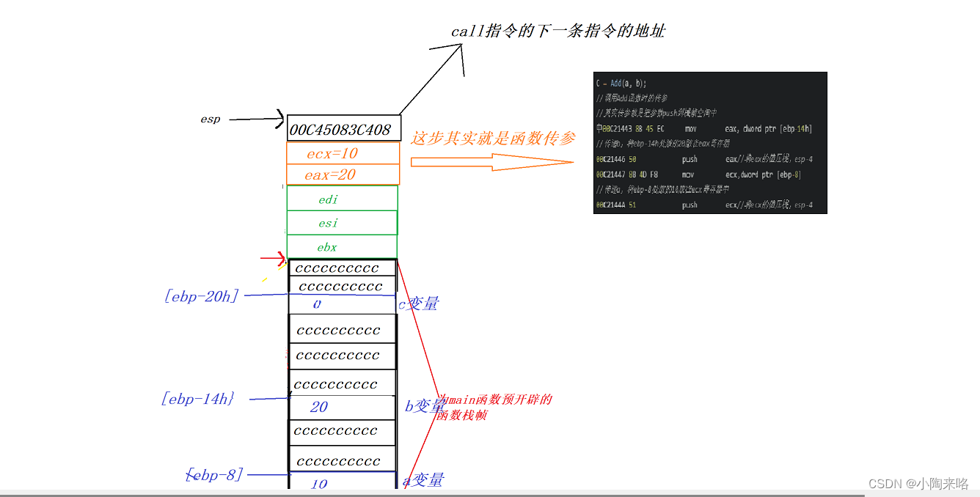980x497 pixels.
Task: Click the "push ecx" line at 00C2144A
Action: (704, 205)
